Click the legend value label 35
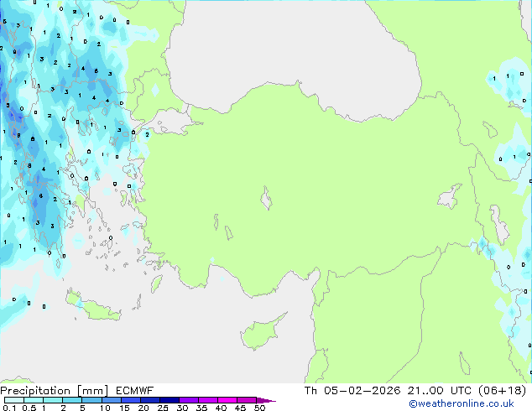Image resolution: width=532 pixels, height=411 pixels. coord(201,408)
